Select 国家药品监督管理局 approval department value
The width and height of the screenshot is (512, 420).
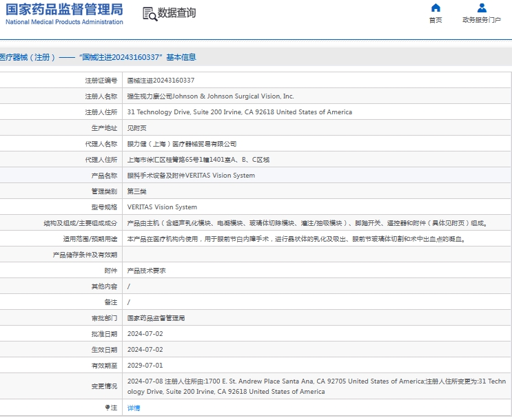click(156, 318)
